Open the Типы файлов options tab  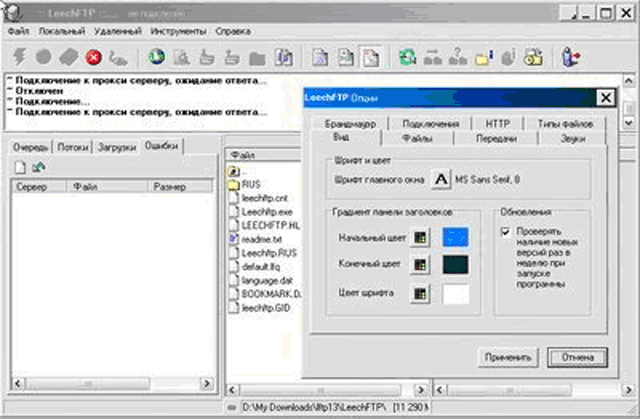pyautogui.click(x=565, y=124)
